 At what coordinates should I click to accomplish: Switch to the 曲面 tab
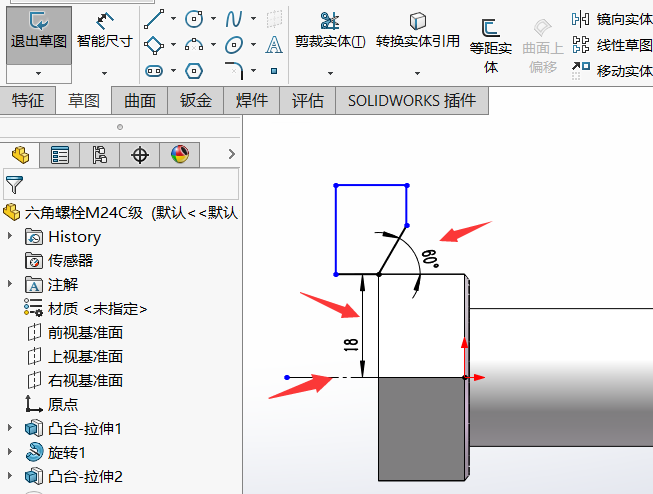(x=140, y=100)
